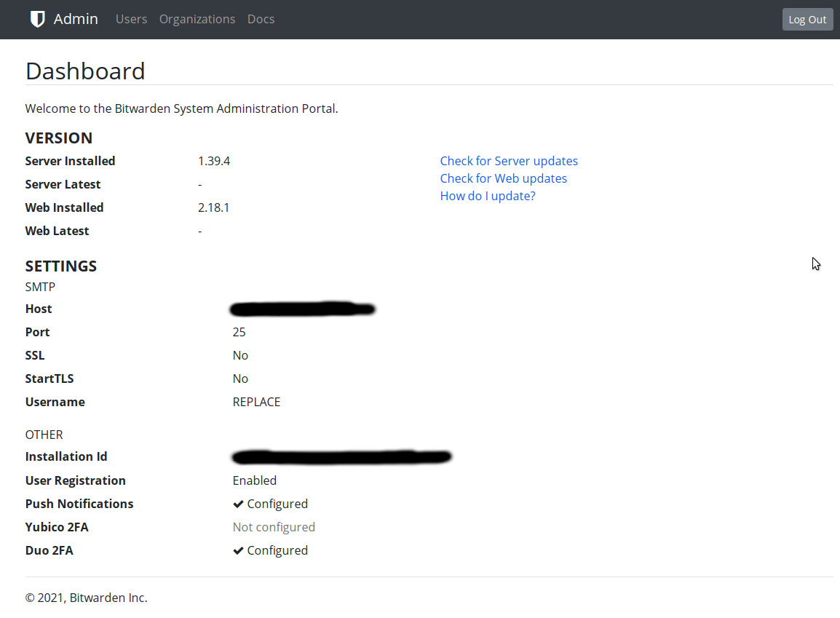This screenshot has width=840, height=618.
Task: Click the 'Web Latest' label
Action: click(57, 231)
